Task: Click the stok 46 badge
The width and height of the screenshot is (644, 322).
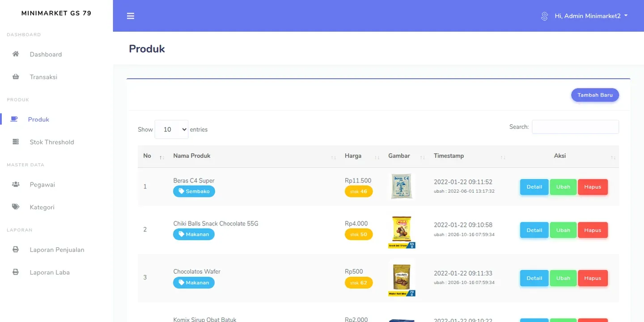Action: pyautogui.click(x=359, y=191)
